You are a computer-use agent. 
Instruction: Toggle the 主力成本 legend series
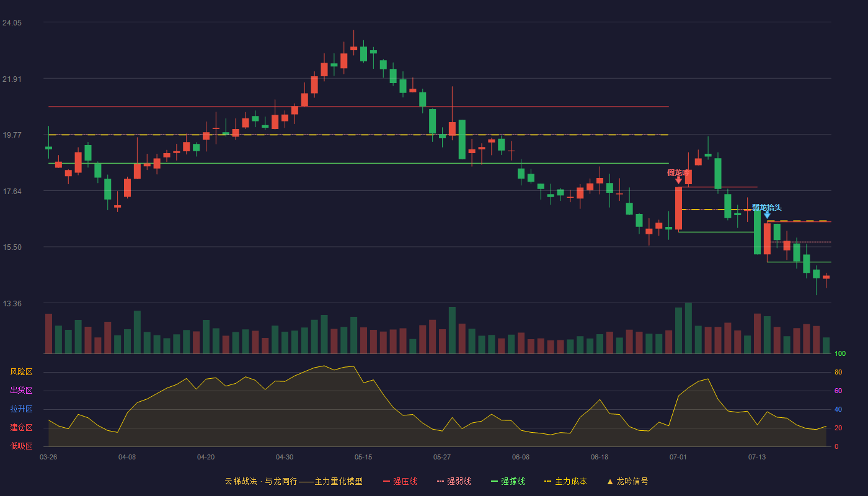(x=565, y=481)
